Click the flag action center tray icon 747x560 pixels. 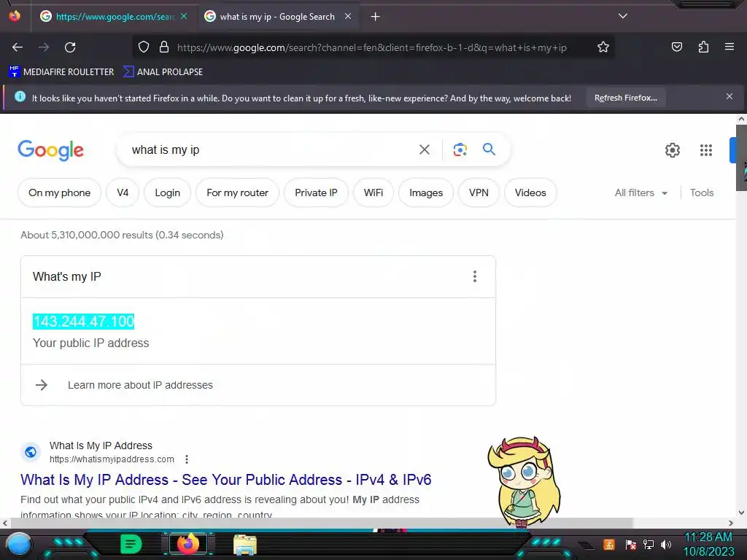click(x=630, y=545)
